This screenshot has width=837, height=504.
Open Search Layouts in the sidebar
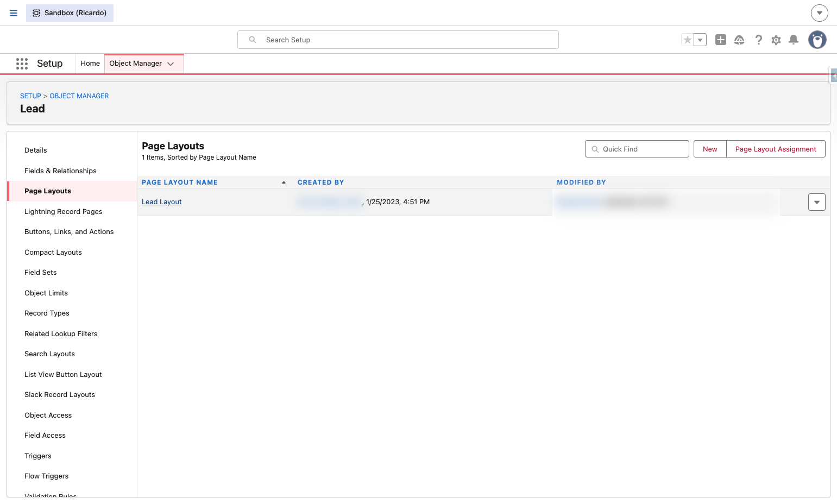(x=72, y=354)
